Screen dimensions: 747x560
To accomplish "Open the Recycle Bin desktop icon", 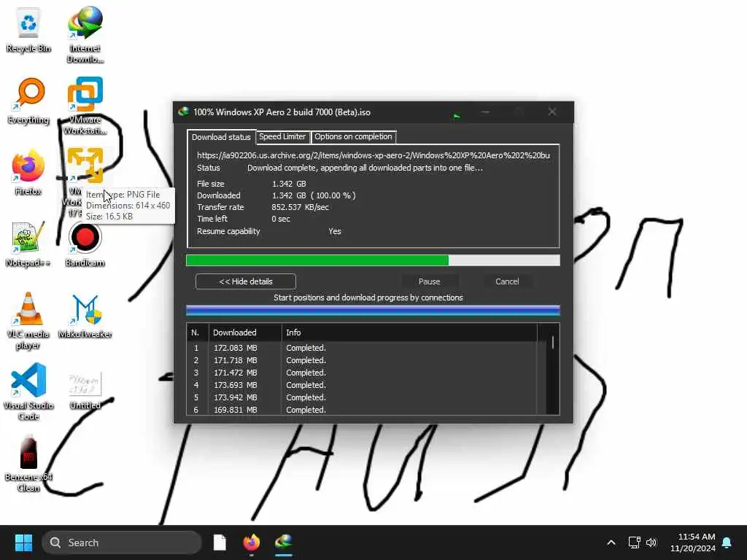I will pos(28,29).
